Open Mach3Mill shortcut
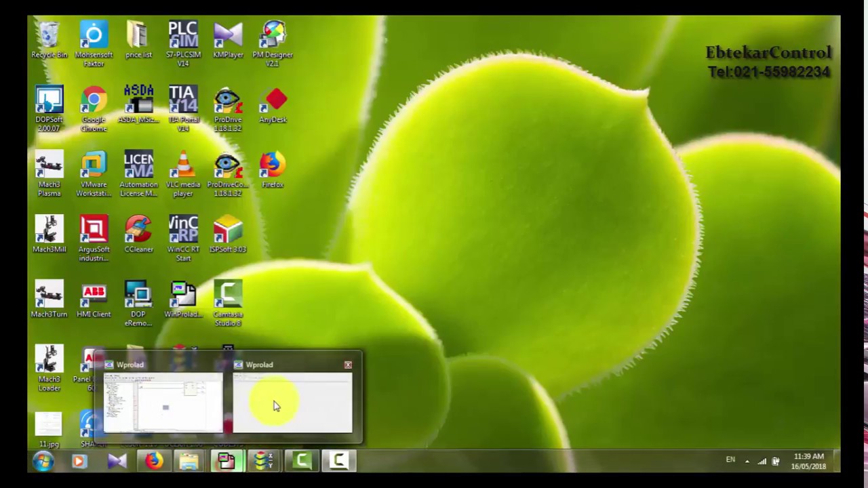Image resolution: width=868 pixels, height=488 pixels. [x=49, y=235]
